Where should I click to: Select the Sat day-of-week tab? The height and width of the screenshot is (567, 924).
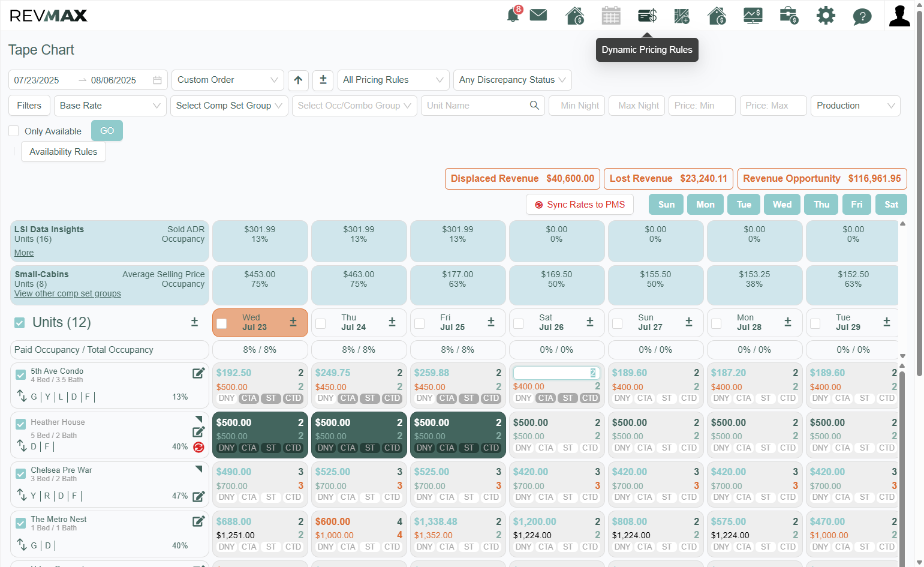point(891,205)
